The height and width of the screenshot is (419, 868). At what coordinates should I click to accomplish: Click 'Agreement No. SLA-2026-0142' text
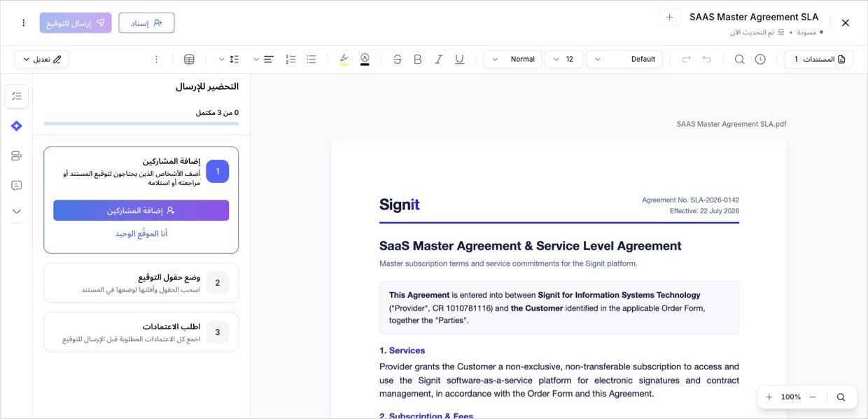(690, 200)
